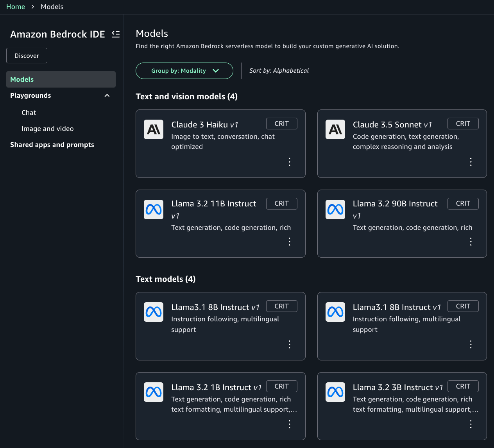Screen dimensions: 494x448
Task: Click the CRIT badge on Claude 3.5 Sonnet
Action: pyautogui.click(x=463, y=124)
